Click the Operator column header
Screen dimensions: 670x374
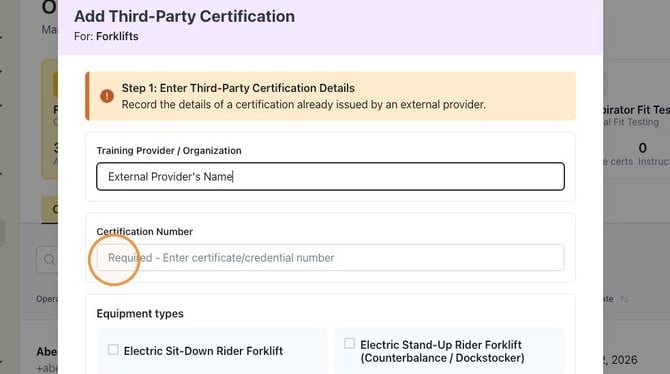[47, 299]
